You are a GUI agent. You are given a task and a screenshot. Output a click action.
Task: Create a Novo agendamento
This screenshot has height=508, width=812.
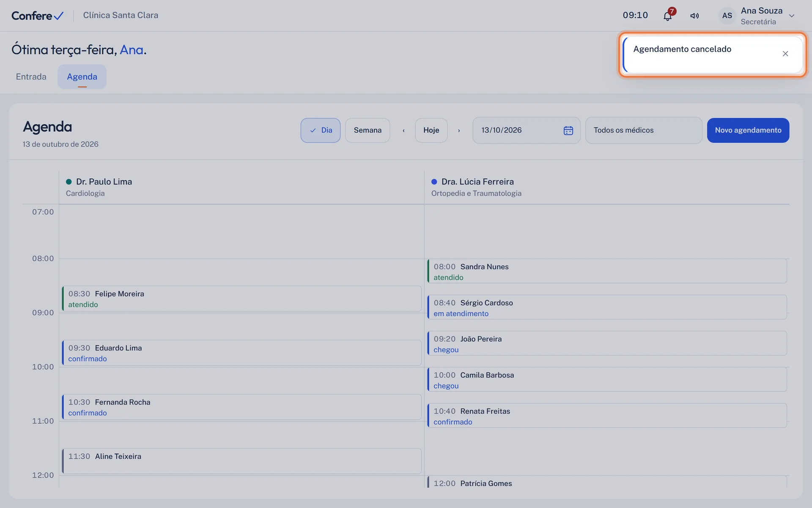point(748,130)
